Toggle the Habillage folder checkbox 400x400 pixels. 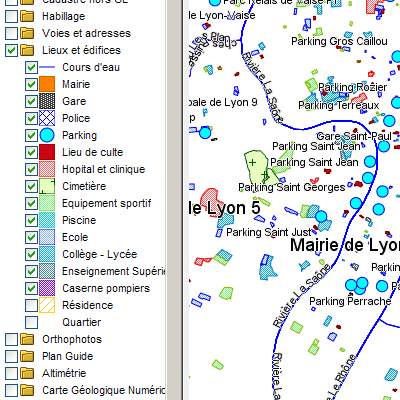[12, 16]
